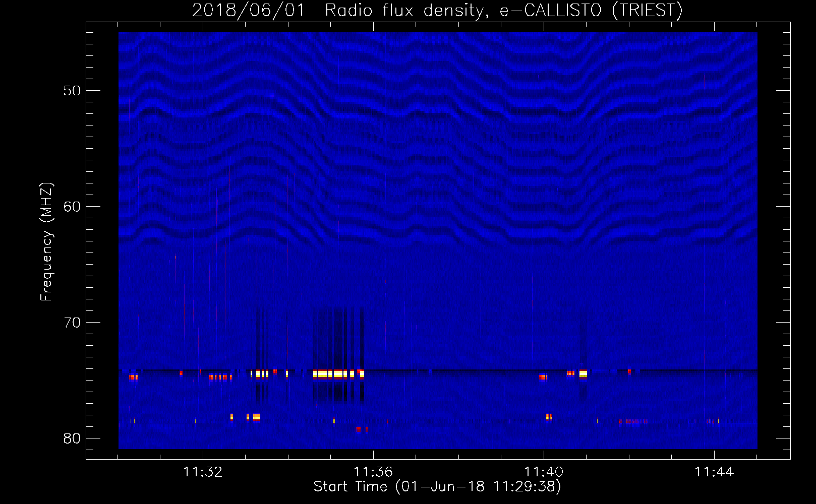Click the 11:36 time tick label
Viewport: 816px width, 504px height.
click(373, 472)
